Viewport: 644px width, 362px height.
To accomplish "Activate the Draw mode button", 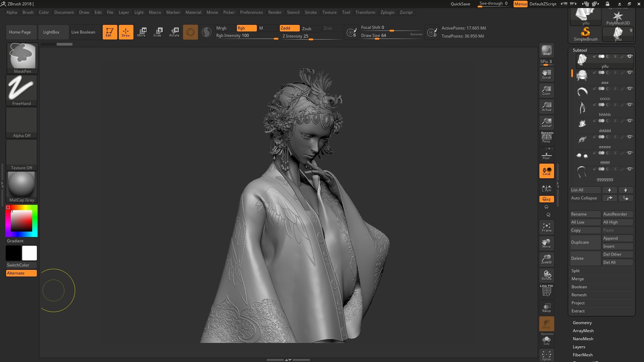I will point(126,32).
